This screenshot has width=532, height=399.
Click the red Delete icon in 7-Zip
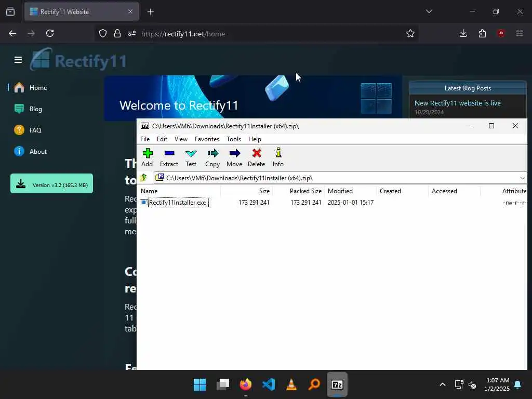[x=257, y=157]
